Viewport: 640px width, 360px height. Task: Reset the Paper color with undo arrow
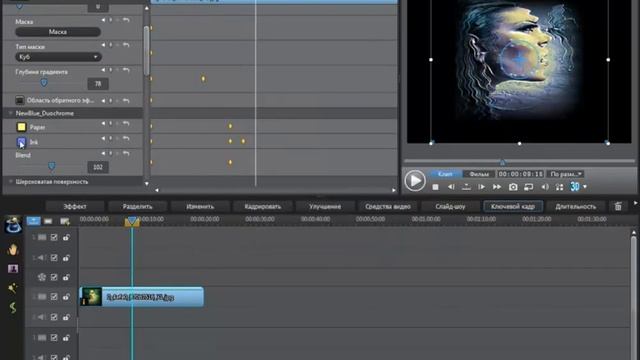[x=127, y=123]
